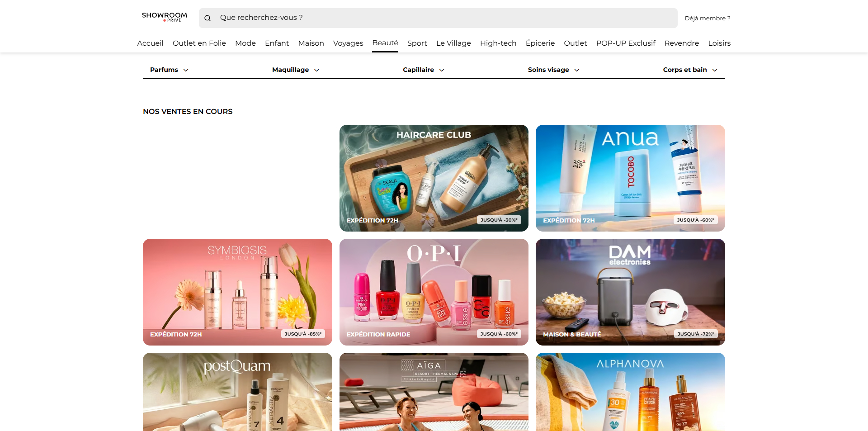868x431 pixels.
Task: Select the Mode menu item
Action: tap(245, 43)
